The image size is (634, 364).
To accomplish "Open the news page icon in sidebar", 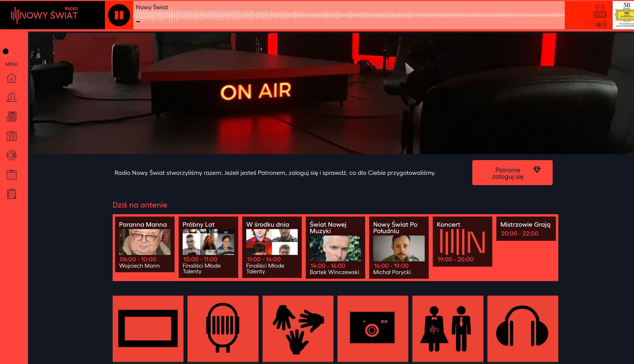I will click(11, 117).
